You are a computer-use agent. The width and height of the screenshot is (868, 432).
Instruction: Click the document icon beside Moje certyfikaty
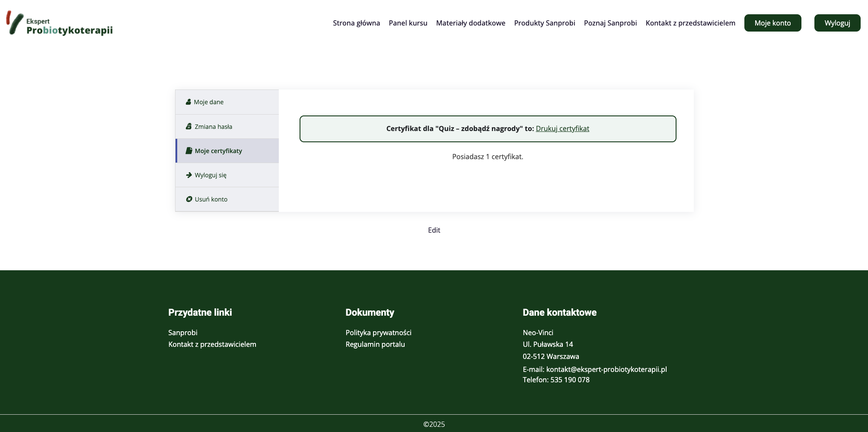point(189,151)
